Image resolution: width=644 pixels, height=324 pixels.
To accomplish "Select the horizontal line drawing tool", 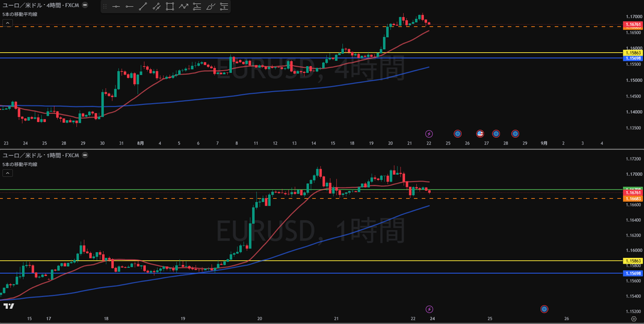I will click(x=116, y=6).
